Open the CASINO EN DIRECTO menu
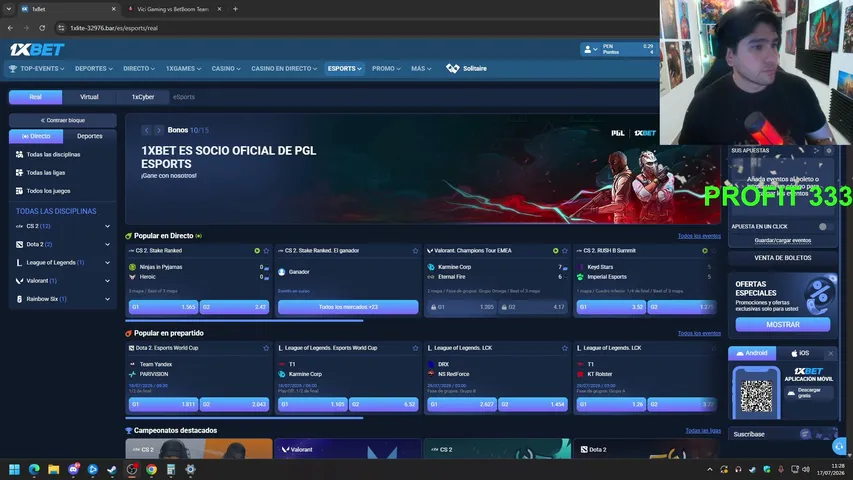 [284, 69]
